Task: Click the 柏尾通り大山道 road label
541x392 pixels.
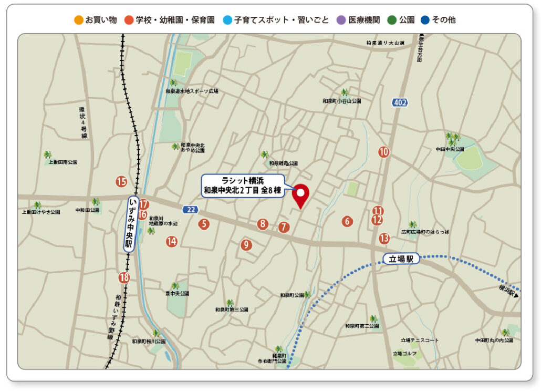Action: point(385,43)
